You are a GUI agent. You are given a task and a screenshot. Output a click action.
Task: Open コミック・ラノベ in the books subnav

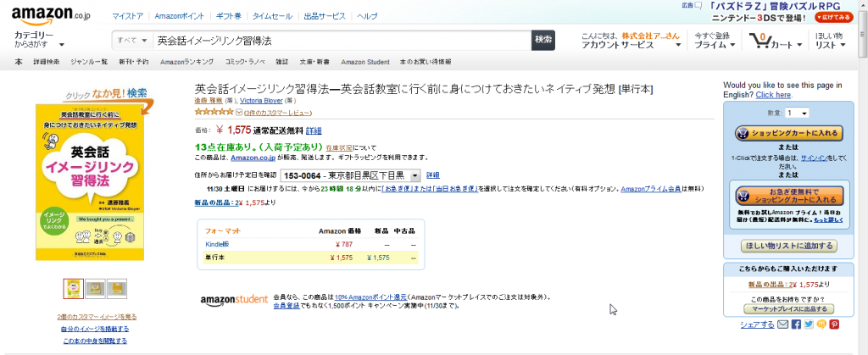pyautogui.click(x=245, y=61)
